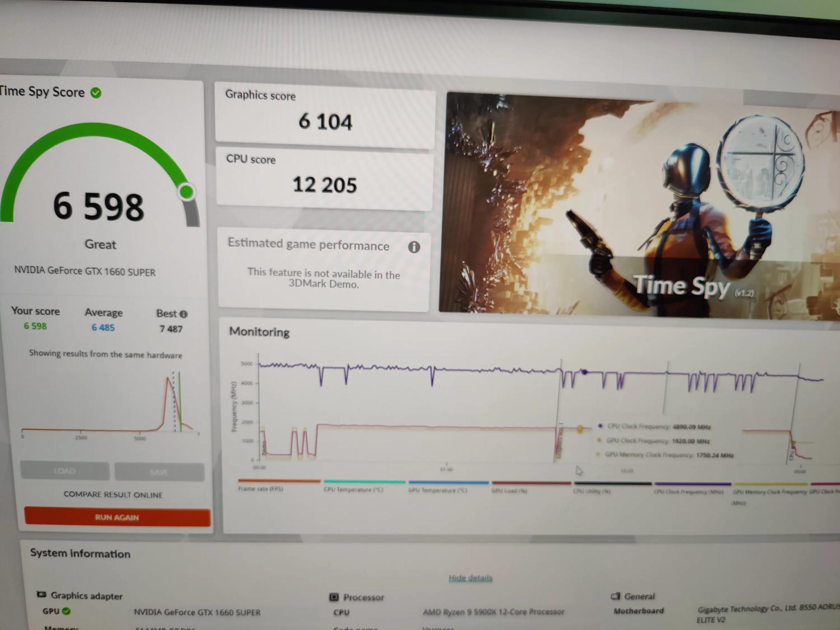
Task: Click the info icon next to Best
Action: 184,314
